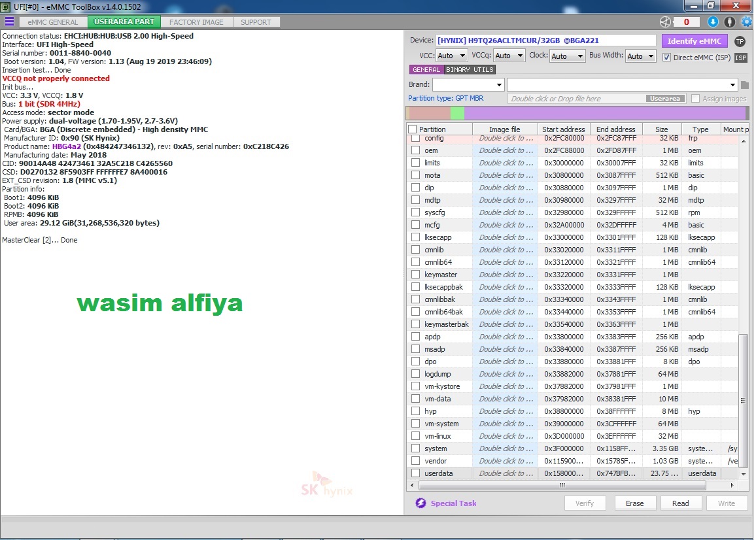Tick the userdata partition checkbox
The width and height of the screenshot is (756, 540).
pyautogui.click(x=415, y=473)
